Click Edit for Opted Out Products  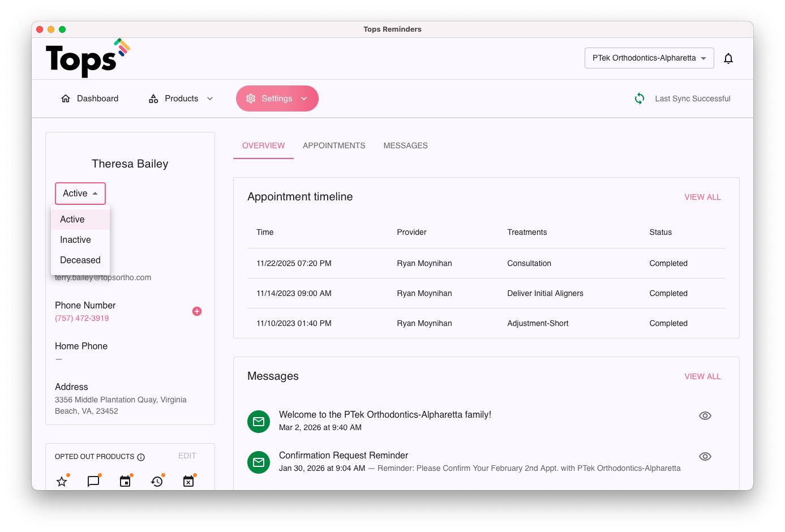click(x=187, y=456)
